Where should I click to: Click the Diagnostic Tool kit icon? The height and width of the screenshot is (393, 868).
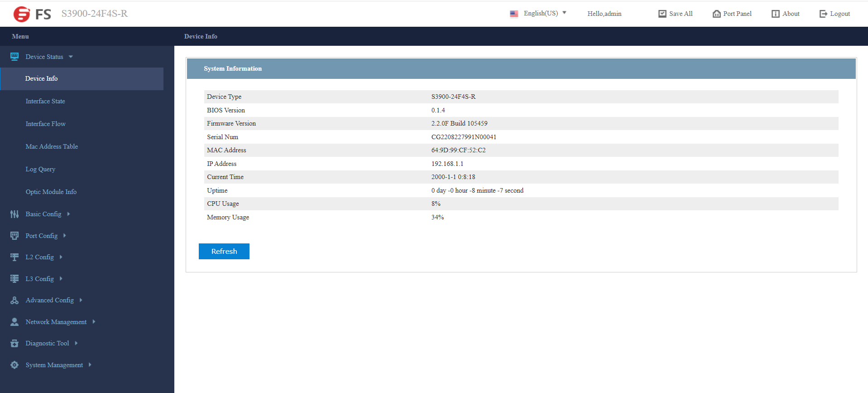[x=14, y=343]
